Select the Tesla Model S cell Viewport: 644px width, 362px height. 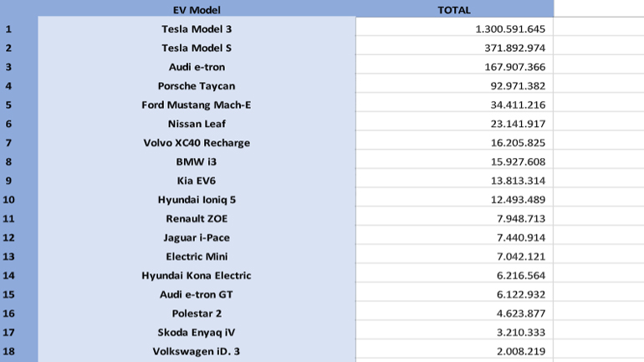point(197,48)
